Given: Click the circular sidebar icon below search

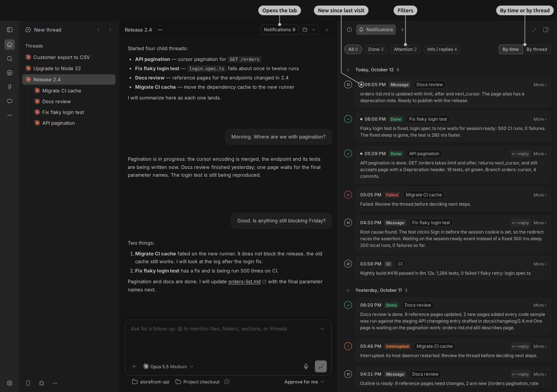Looking at the screenshot, I should (10, 73).
